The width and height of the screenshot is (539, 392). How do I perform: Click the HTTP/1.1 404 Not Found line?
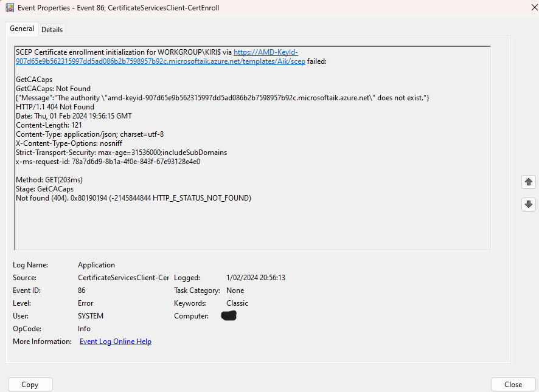tap(55, 107)
